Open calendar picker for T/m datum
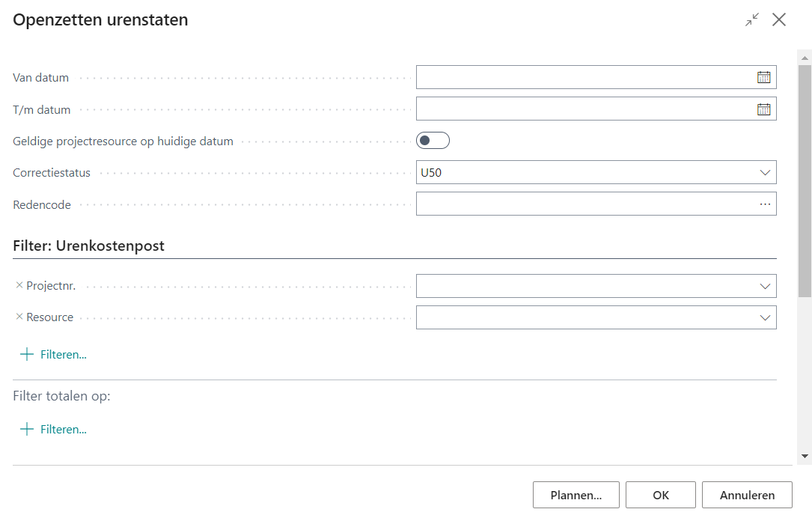The height and width of the screenshot is (518, 812). click(x=763, y=109)
